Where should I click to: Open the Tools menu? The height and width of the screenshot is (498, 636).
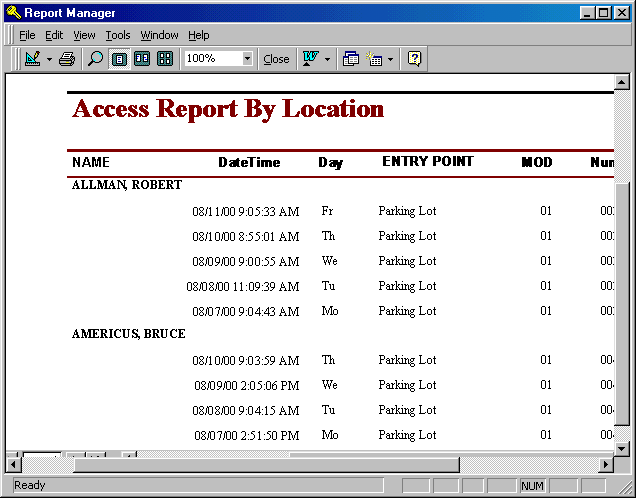click(x=118, y=35)
